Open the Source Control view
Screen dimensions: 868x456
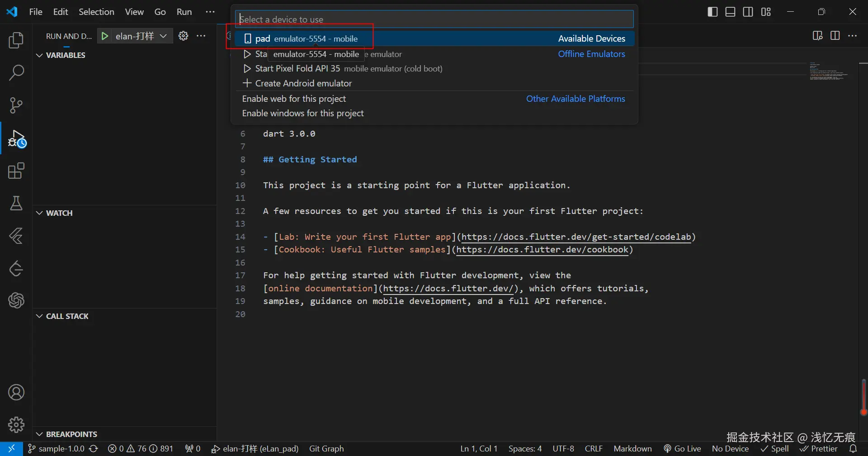pyautogui.click(x=16, y=105)
